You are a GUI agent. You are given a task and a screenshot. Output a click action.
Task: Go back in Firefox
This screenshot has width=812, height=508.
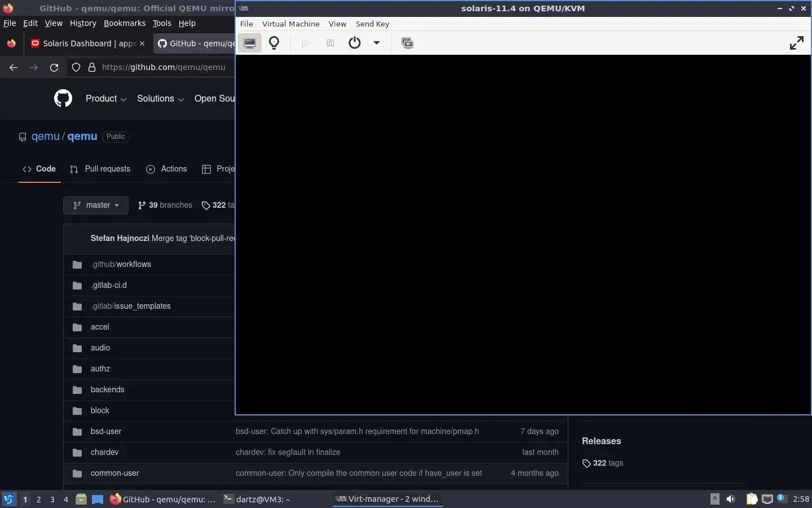point(14,67)
